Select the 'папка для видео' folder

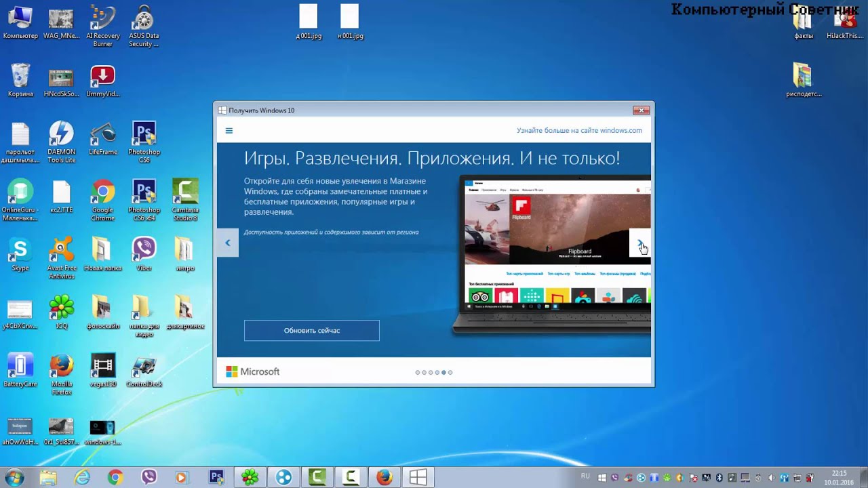tap(144, 317)
